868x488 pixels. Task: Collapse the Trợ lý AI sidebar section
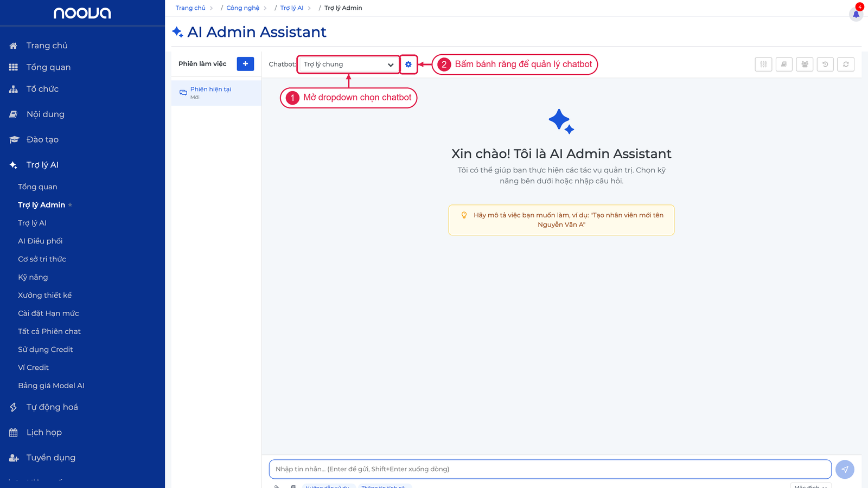(42, 165)
